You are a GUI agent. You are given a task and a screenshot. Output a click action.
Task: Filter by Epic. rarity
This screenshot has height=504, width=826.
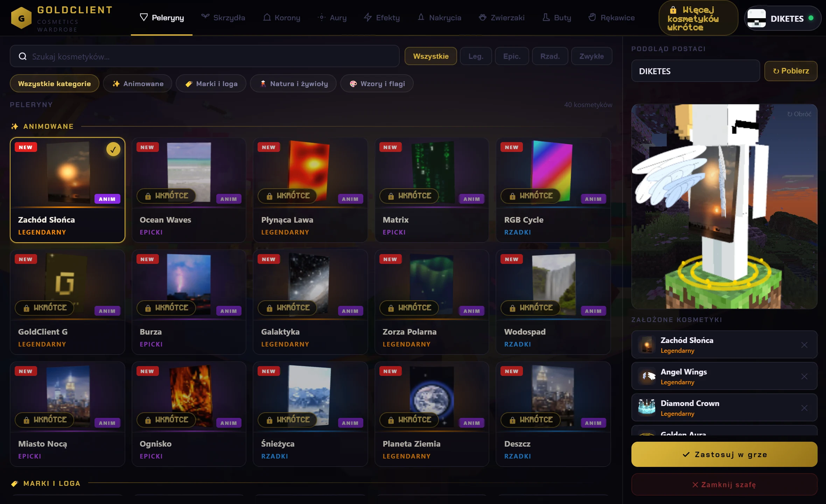(x=512, y=56)
